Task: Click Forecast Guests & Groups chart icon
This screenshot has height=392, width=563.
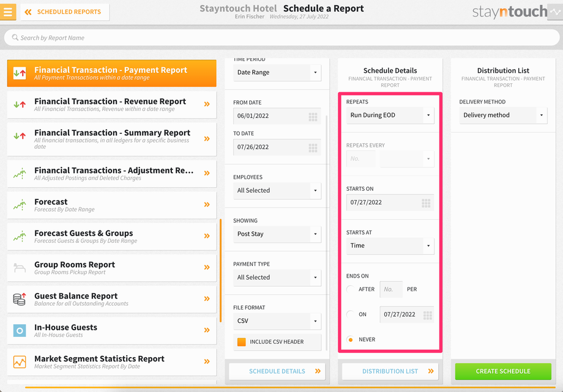Action: [x=20, y=236]
